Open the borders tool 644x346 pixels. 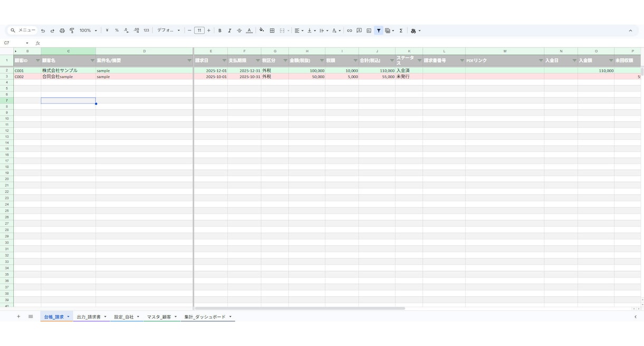click(x=272, y=31)
